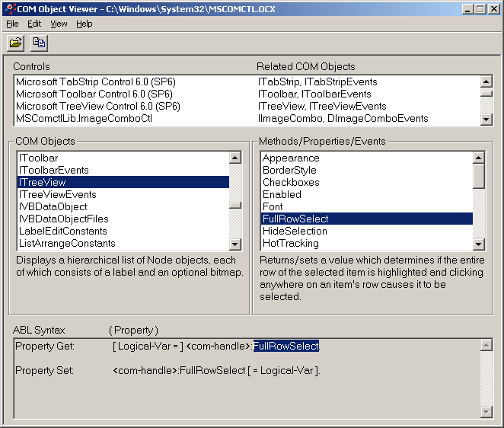Select ITreeView in COM Objects list

coord(123,182)
